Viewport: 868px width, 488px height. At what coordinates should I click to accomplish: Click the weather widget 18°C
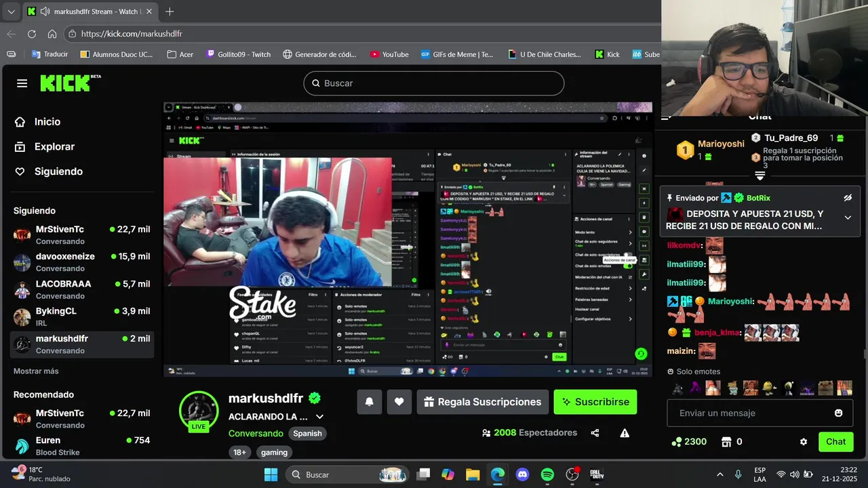(41, 474)
